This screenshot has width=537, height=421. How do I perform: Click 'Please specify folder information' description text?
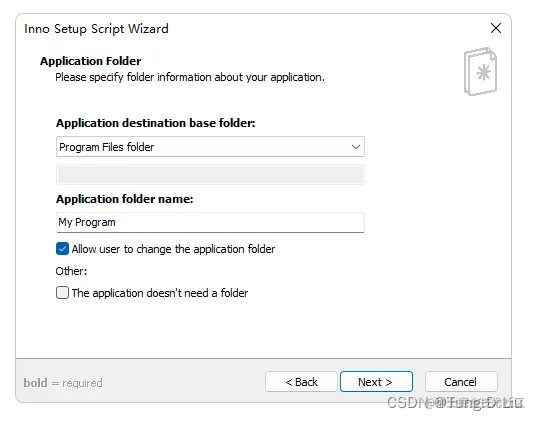190,77
